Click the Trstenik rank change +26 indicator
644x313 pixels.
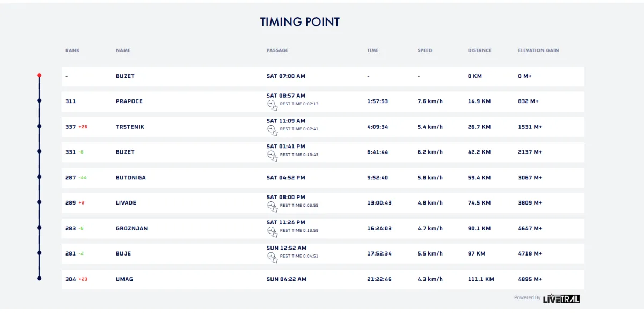[83, 127]
